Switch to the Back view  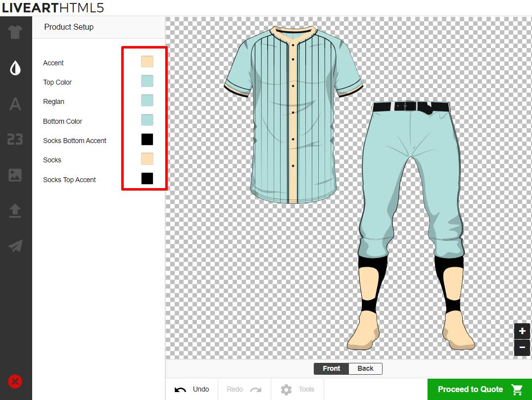(x=365, y=368)
